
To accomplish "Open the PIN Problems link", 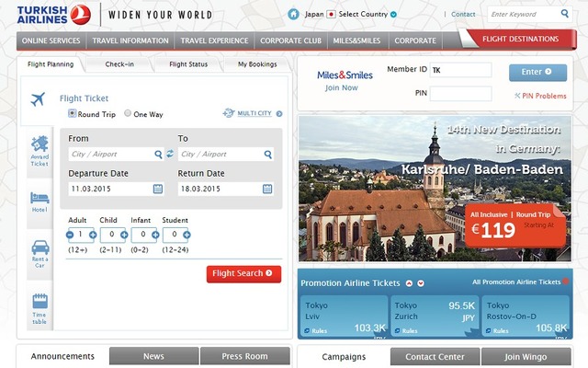I will [x=540, y=96].
